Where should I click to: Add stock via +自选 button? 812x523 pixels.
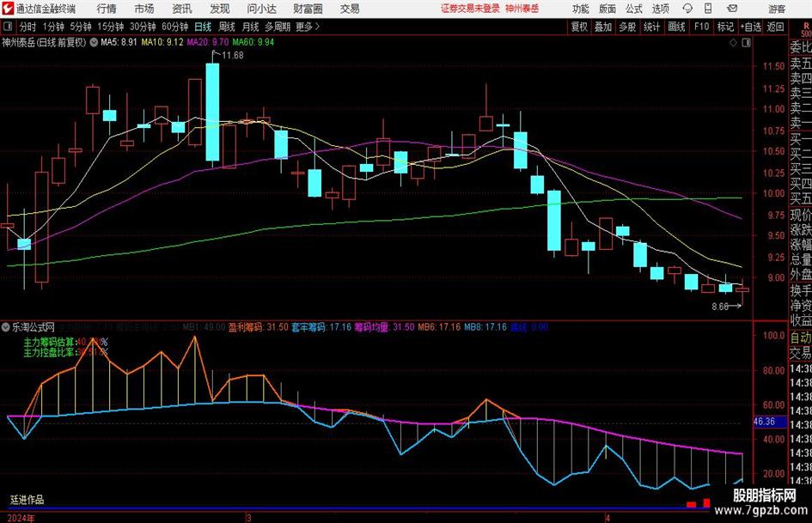click(750, 27)
